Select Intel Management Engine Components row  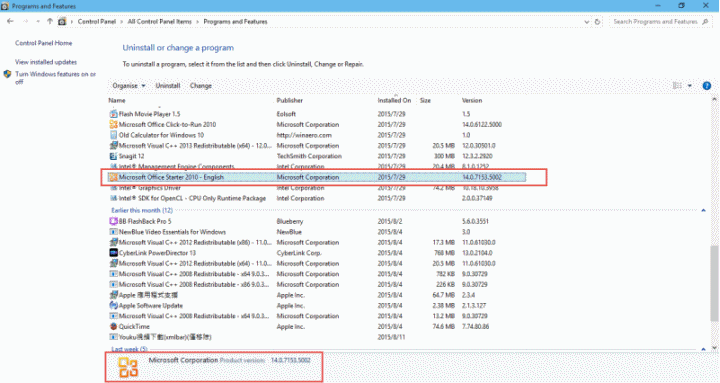tap(316, 167)
